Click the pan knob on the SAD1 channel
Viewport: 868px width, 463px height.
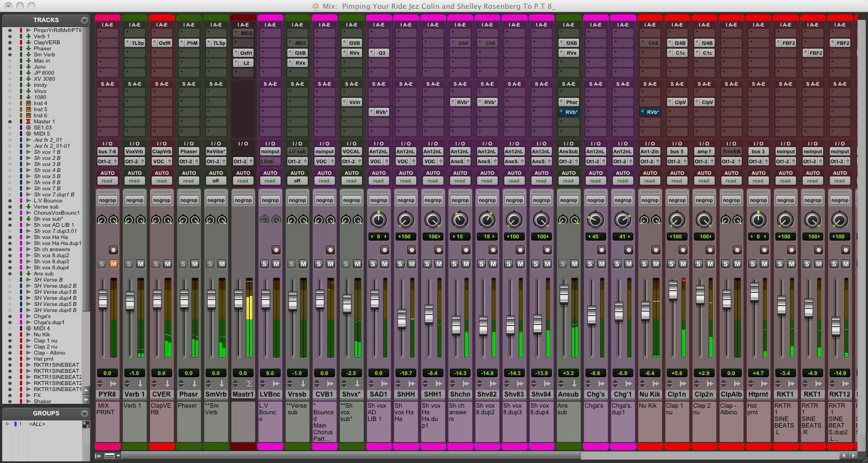(379, 220)
